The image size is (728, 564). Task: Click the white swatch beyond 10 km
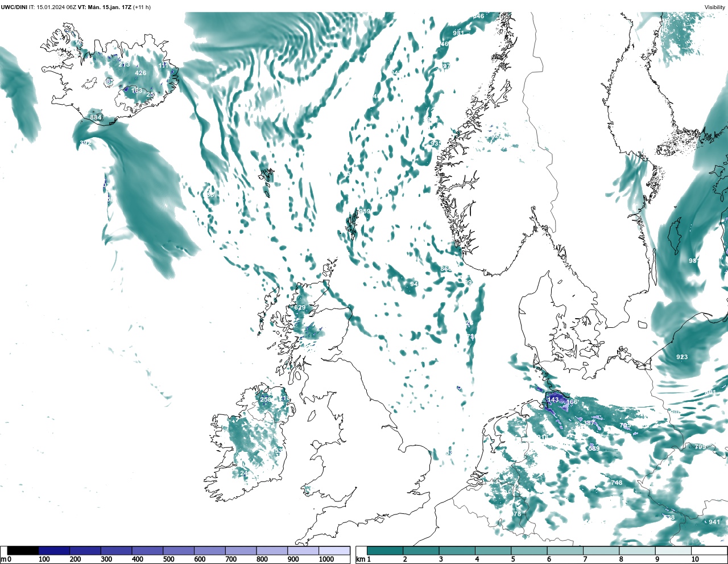tap(709, 551)
